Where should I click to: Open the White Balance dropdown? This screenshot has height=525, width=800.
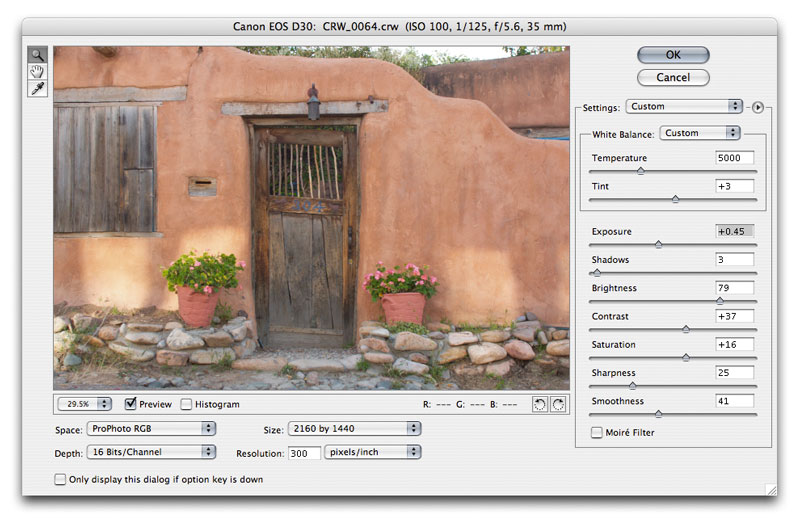point(700,133)
